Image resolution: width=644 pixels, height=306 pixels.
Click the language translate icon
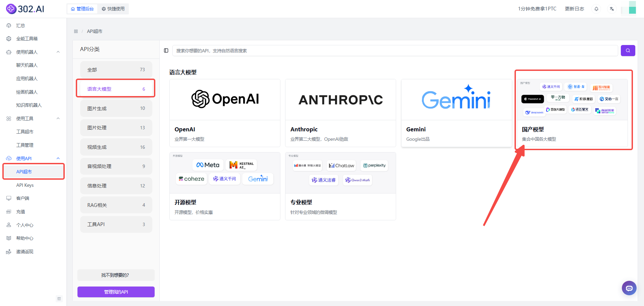point(612,9)
